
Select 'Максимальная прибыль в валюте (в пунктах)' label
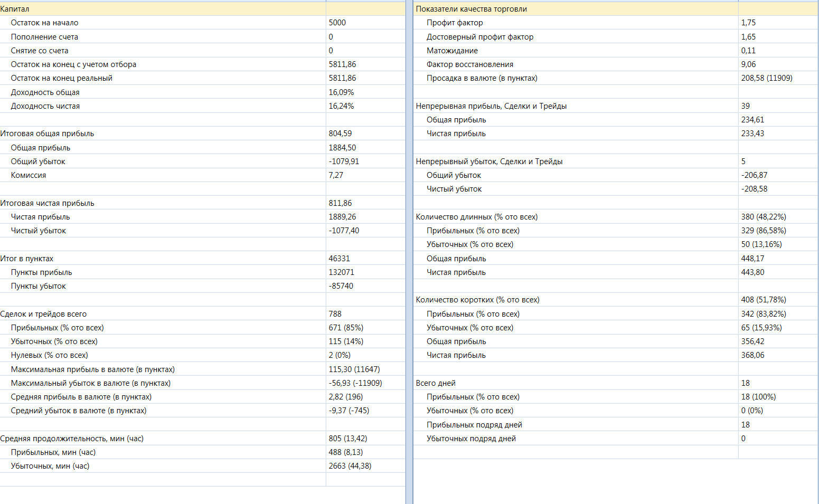(93, 369)
